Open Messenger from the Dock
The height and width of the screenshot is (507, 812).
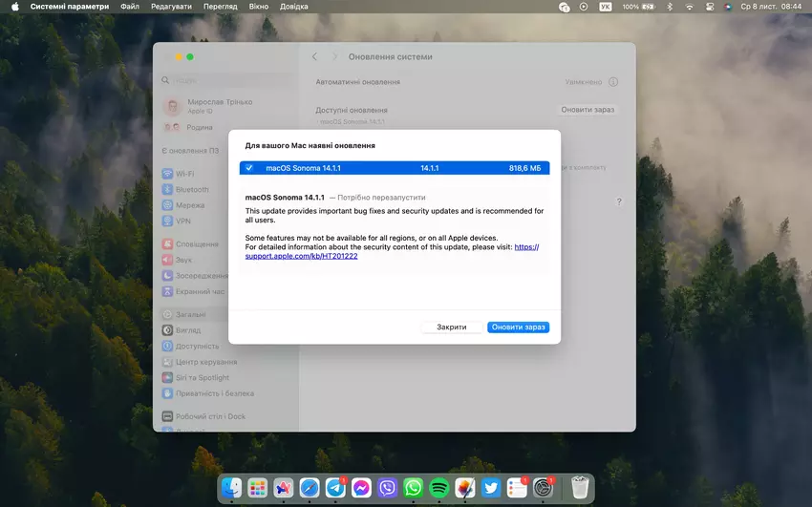(x=361, y=488)
